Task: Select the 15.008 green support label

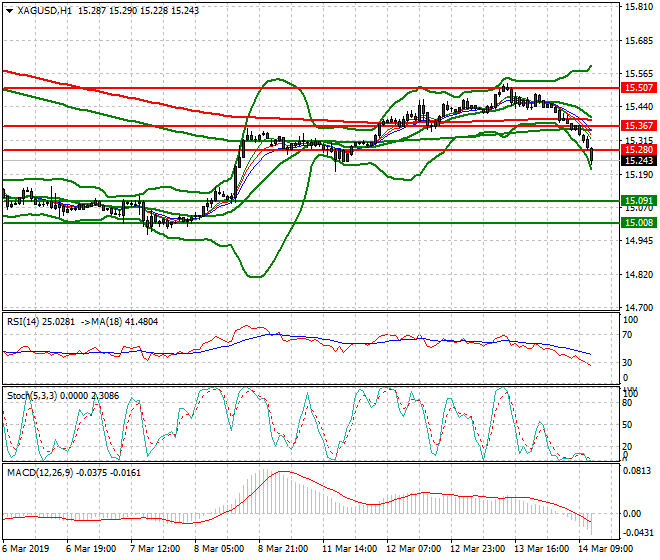Action: click(x=639, y=223)
